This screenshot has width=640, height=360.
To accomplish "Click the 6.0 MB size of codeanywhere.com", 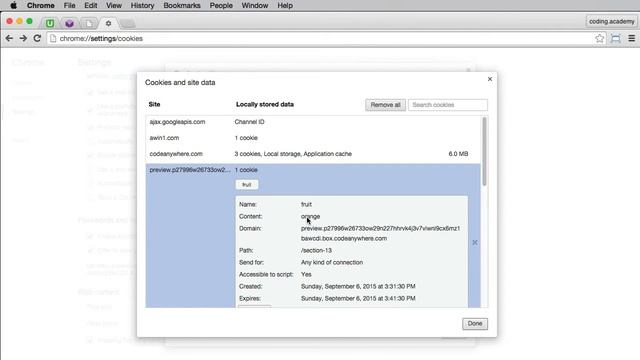I will coord(458,154).
